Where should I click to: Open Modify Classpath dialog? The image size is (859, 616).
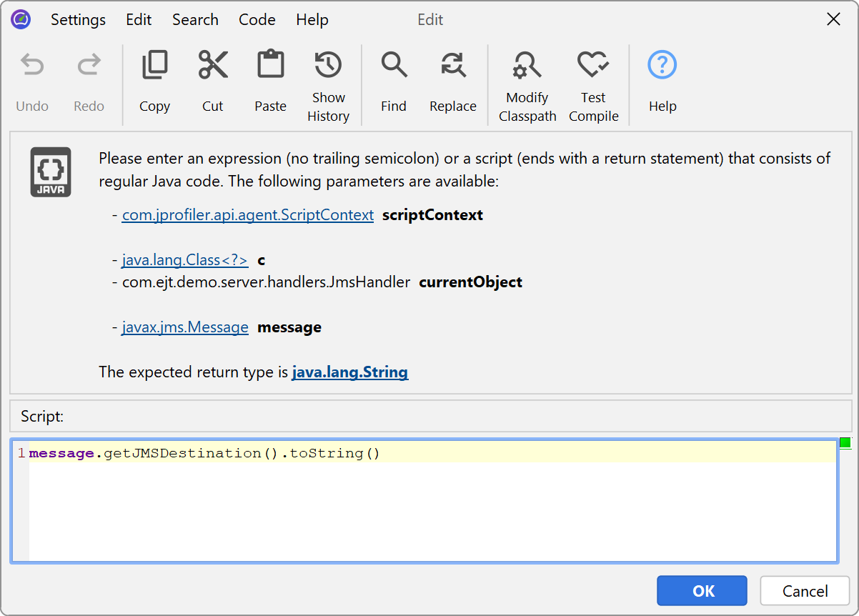[527, 66]
